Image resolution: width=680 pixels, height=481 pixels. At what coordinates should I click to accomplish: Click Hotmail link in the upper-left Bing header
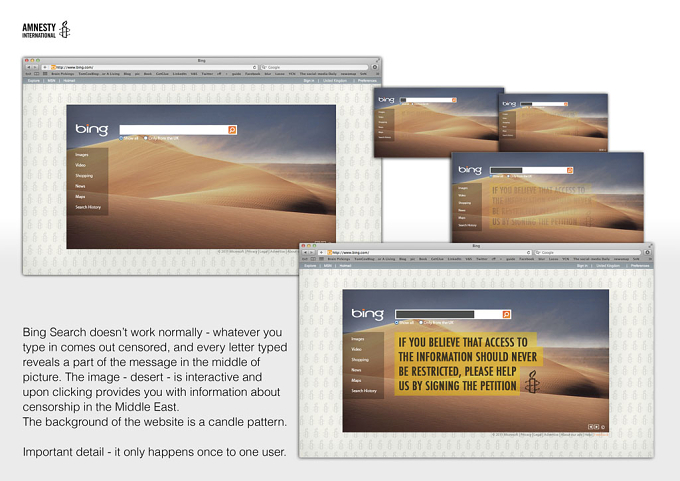point(69,81)
